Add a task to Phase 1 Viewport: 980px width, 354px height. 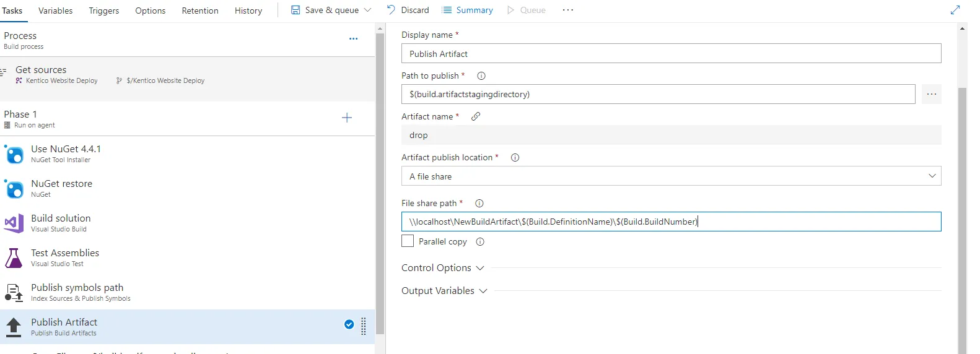click(347, 118)
